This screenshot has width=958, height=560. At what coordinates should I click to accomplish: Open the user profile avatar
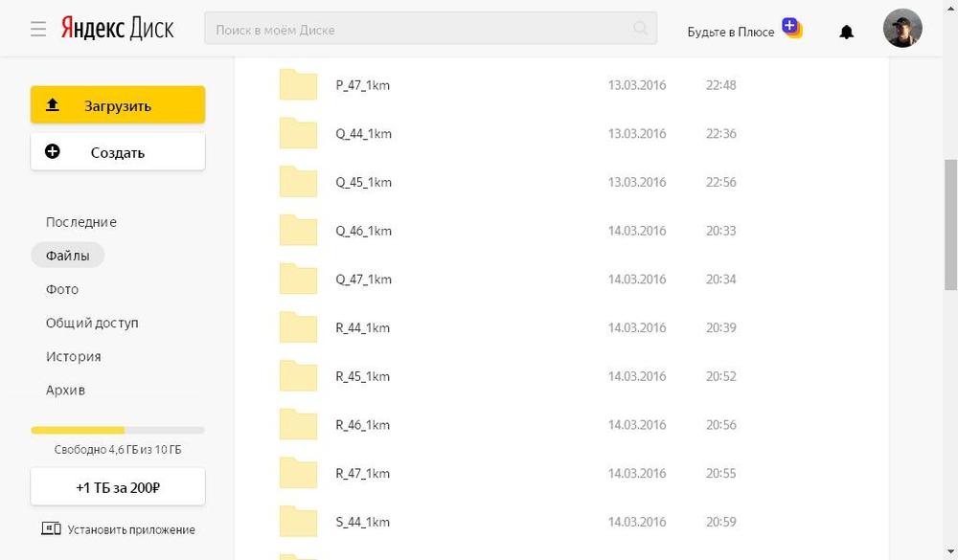(902, 29)
